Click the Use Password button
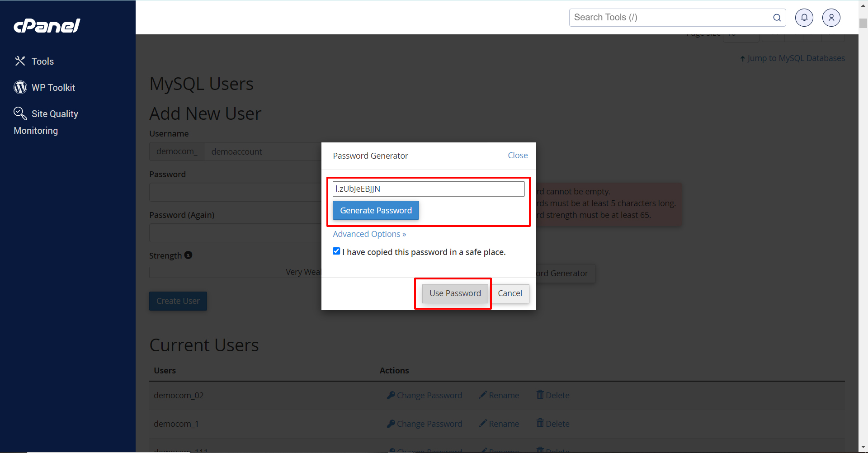The width and height of the screenshot is (868, 453). tap(455, 293)
